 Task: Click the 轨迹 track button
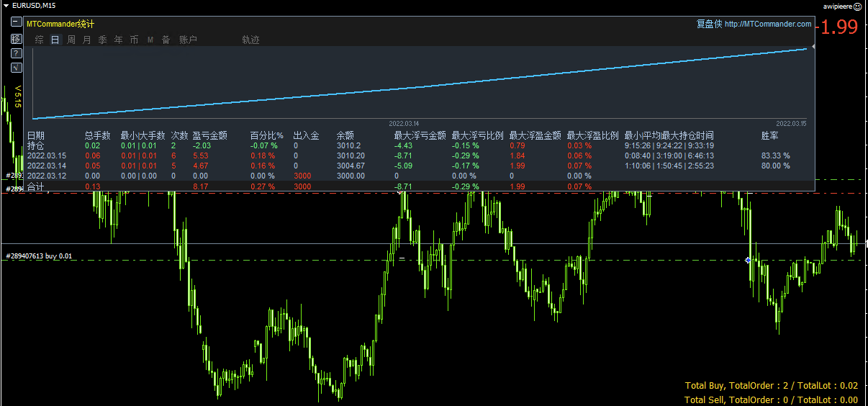(x=251, y=40)
